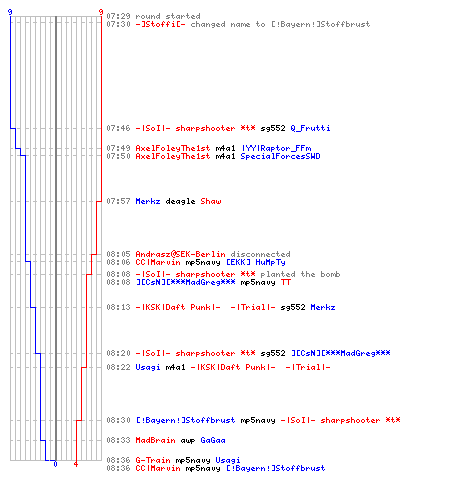Click the blue score 0 at the graph bottom
Viewport: 450px width, 500px height.
click(x=55, y=464)
